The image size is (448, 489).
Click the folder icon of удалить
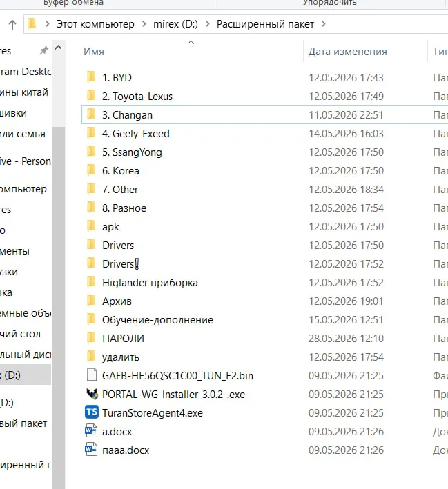[x=91, y=357]
